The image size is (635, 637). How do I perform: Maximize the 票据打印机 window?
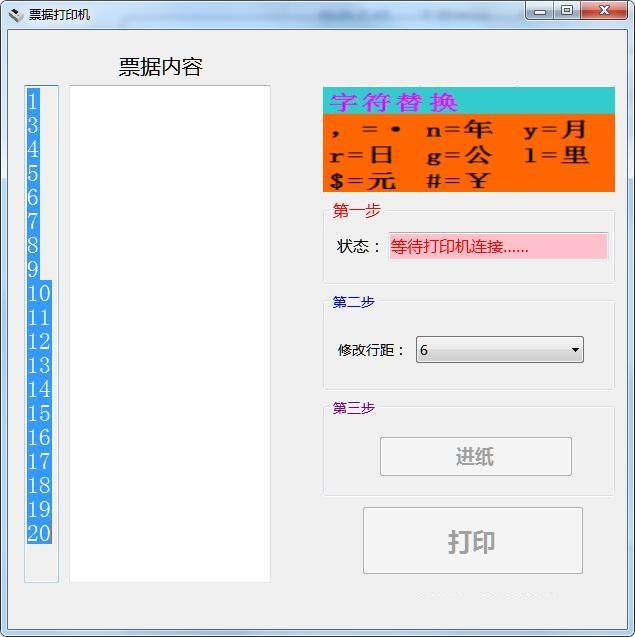pyautogui.click(x=567, y=11)
